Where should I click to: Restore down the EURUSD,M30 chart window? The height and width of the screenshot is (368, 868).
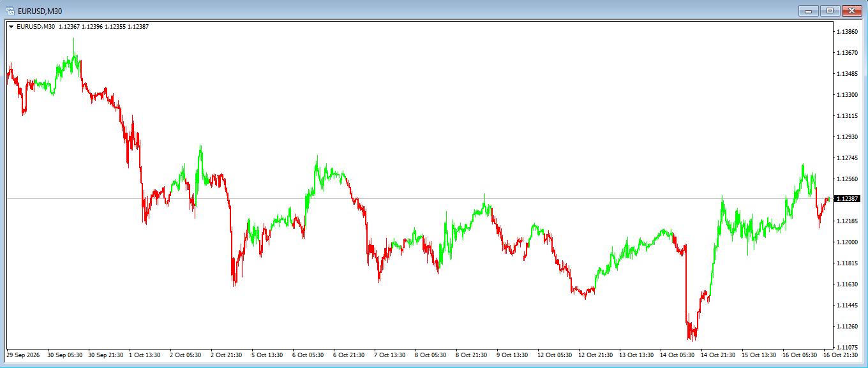tap(830, 10)
